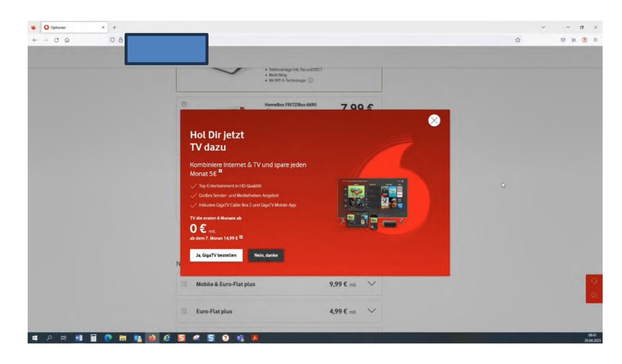Image resolution: width=622 pixels, height=364 pixels.
Task: Tick the Mobile & Euro-Flat plus checkbox
Action: [x=184, y=284]
